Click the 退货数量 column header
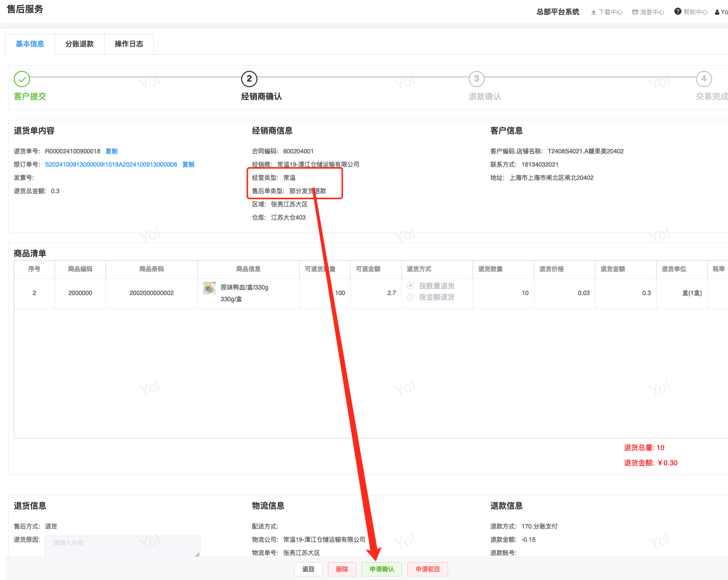The width and height of the screenshot is (728, 580). (504, 269)
